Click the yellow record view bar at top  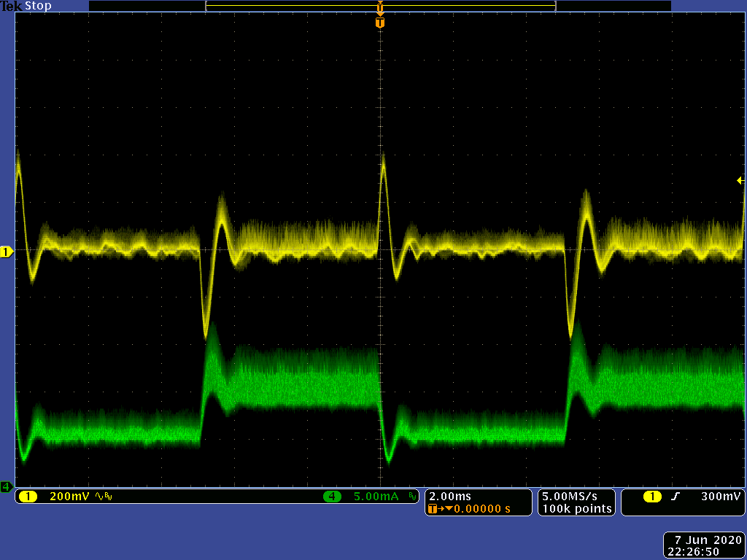pyautogui.click(x=381, y=6)
